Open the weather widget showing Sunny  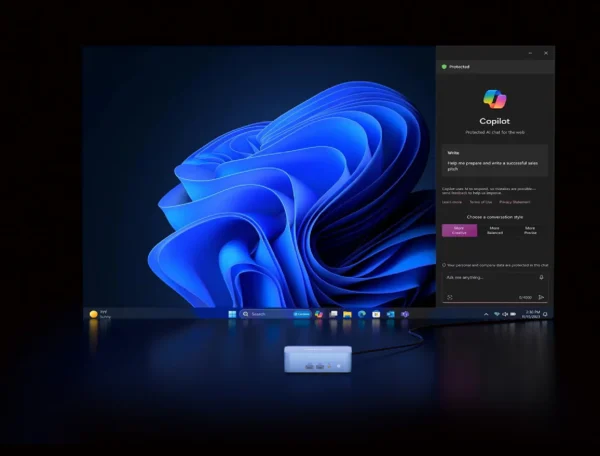tap(100, 314)
